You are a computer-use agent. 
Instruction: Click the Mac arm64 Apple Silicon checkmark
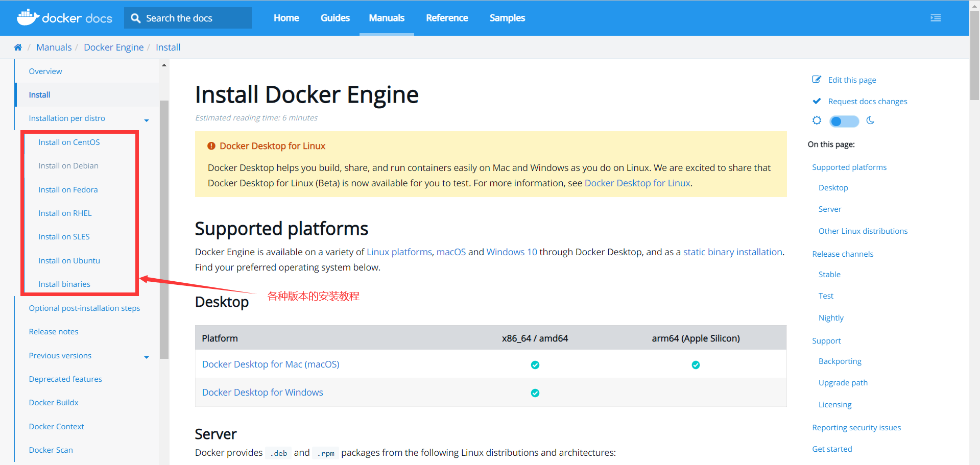point(696,365)
